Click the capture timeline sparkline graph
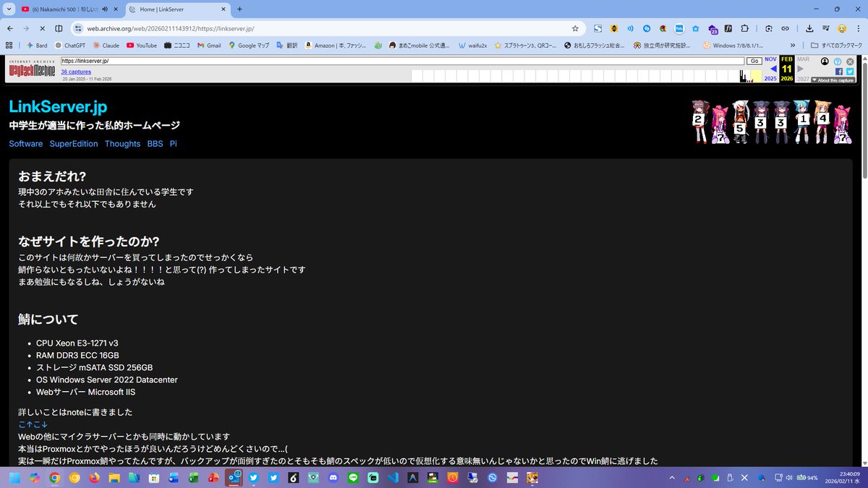The image size is (868, 488). point(586,76)
